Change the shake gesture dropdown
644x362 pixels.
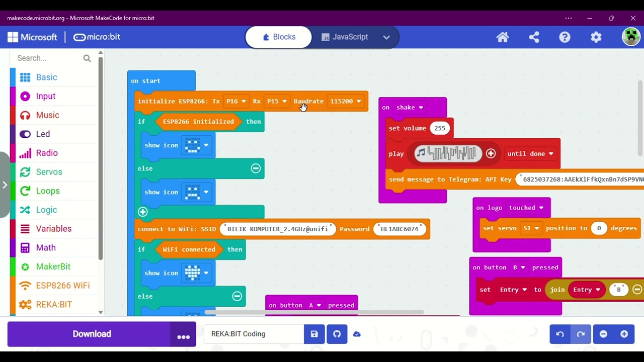pos(410,108)
